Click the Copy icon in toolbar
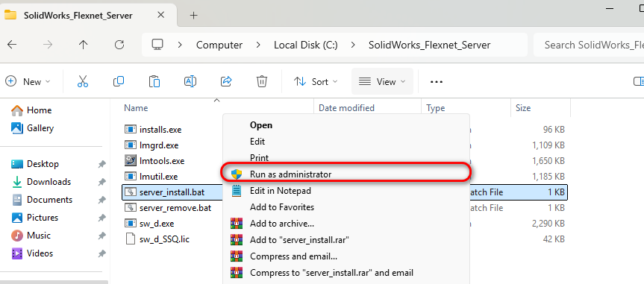This screenshot has width=644, height=284. (119, 81)
